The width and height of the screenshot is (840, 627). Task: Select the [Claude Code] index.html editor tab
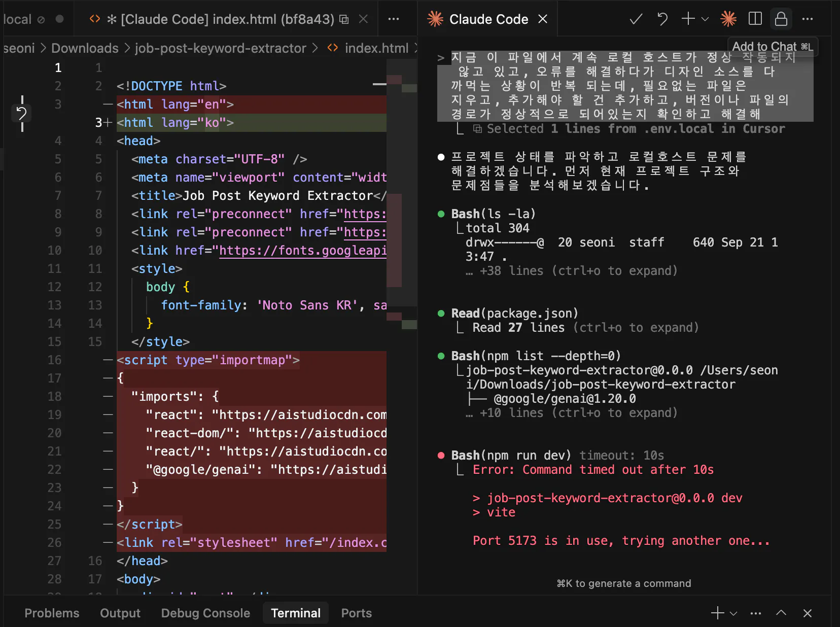tap(226, 19)
